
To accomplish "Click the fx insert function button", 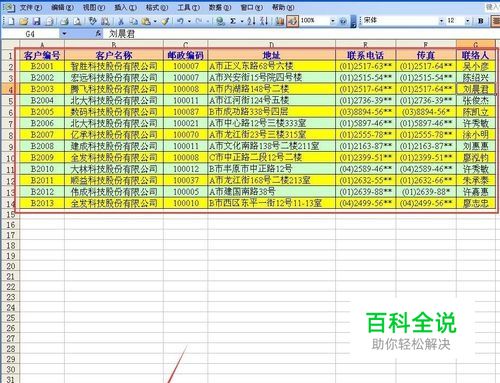I will point(98,33).
